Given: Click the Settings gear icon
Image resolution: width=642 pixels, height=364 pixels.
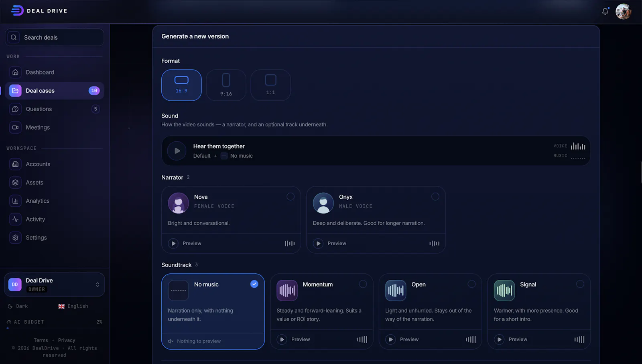Looking at the screenshot, I should click(x=15, y=238).
